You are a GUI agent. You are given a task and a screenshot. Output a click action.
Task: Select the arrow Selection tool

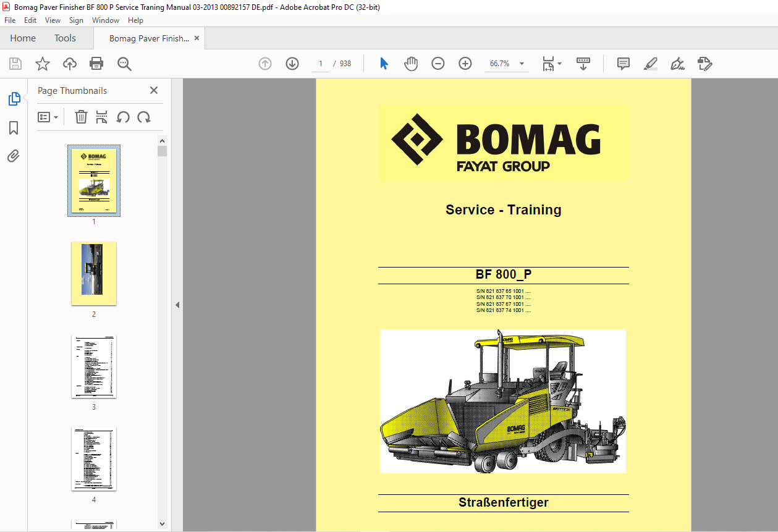384,64
